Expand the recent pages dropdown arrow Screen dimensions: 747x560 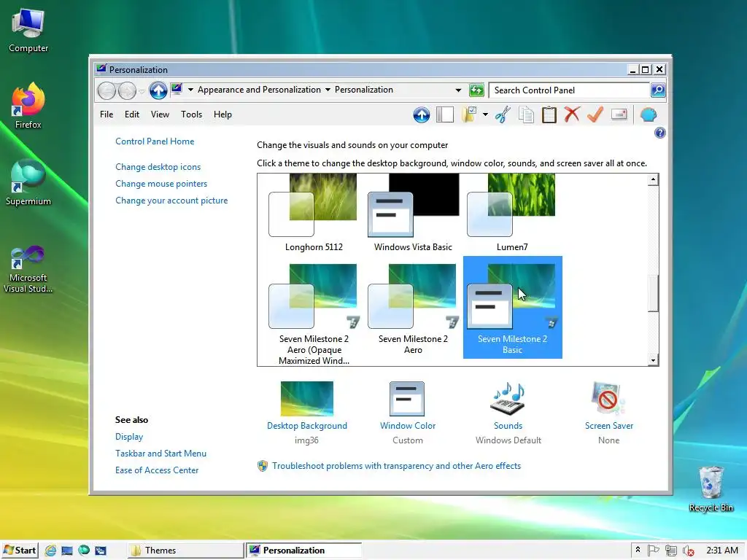[142, 91]
